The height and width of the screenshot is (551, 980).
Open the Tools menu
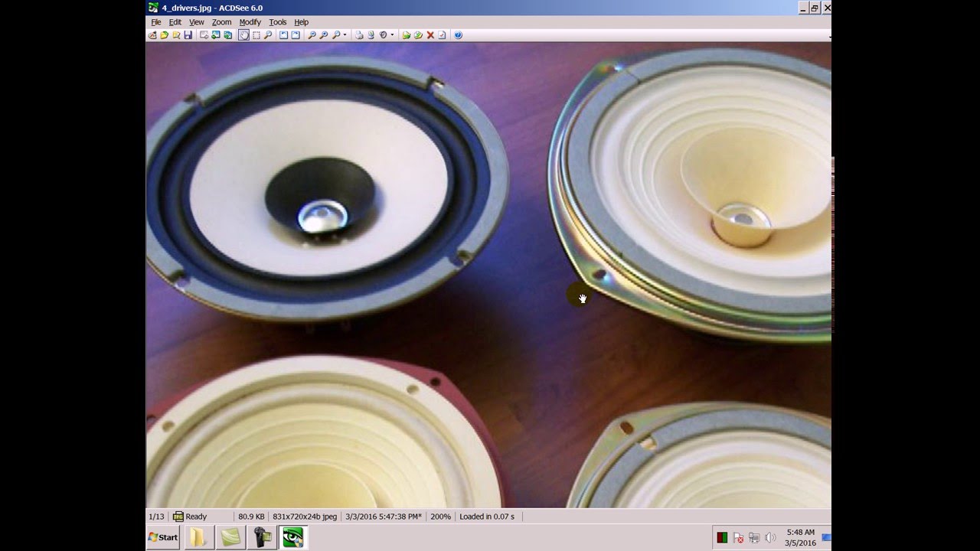click(x=278, y=22)
